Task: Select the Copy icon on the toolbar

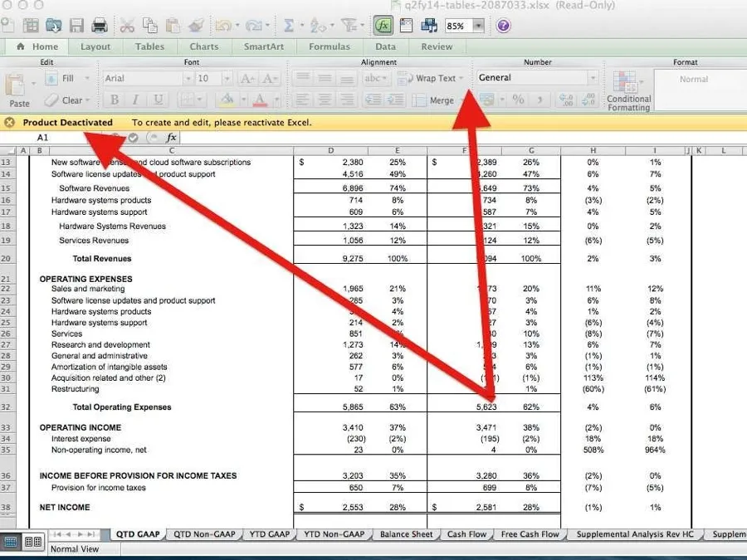Action: [150, 25]
